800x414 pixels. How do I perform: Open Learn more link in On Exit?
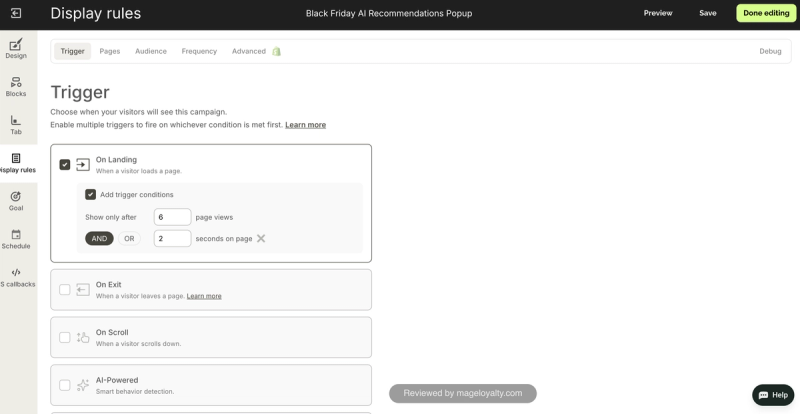point(204,296)
